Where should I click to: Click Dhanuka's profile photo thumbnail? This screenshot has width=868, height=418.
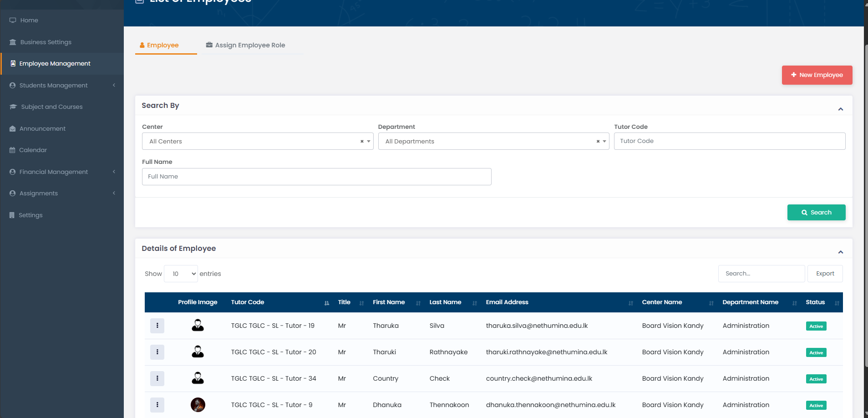click(x=198, y=405)
